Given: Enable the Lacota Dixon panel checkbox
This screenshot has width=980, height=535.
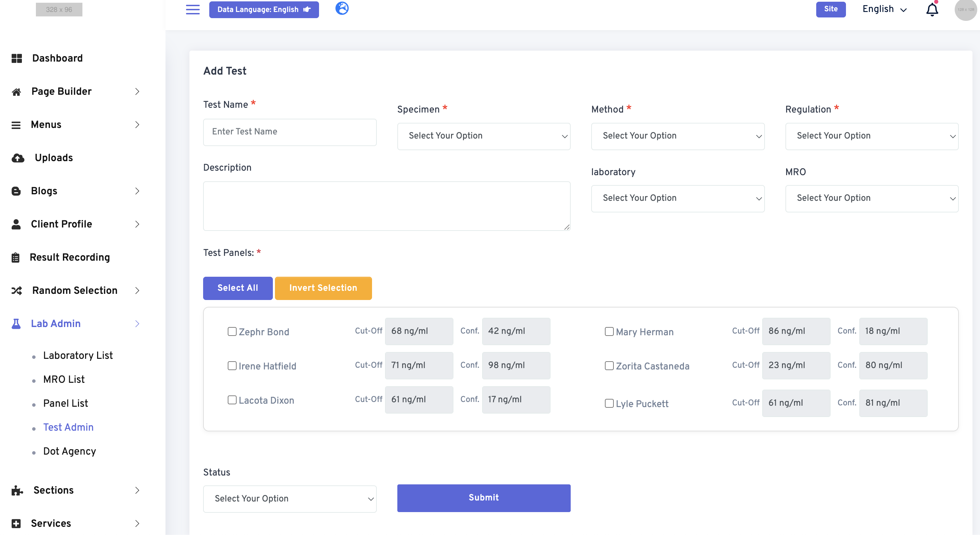Looking at the screenshot, I should (232, 400).
